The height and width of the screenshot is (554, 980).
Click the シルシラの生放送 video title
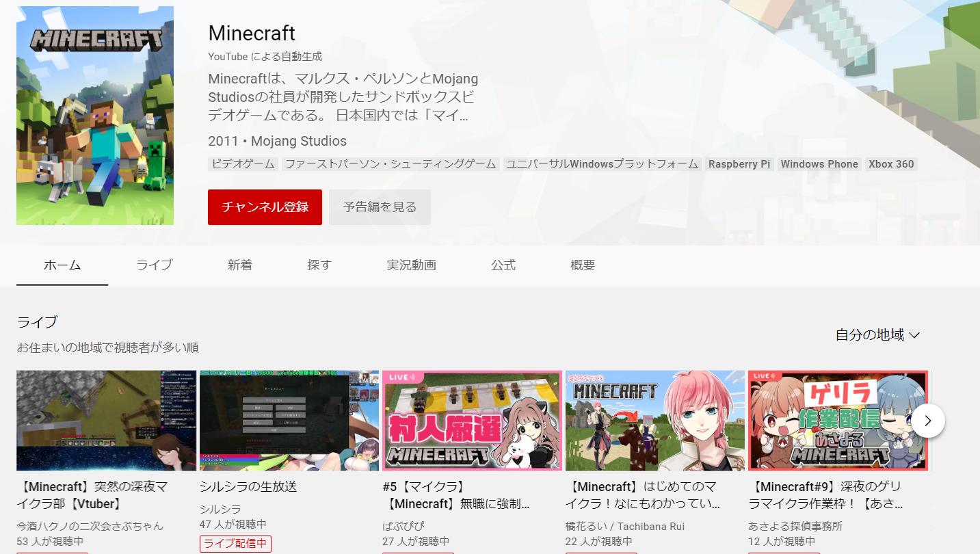pyautogui.click(x=248, y=487)
